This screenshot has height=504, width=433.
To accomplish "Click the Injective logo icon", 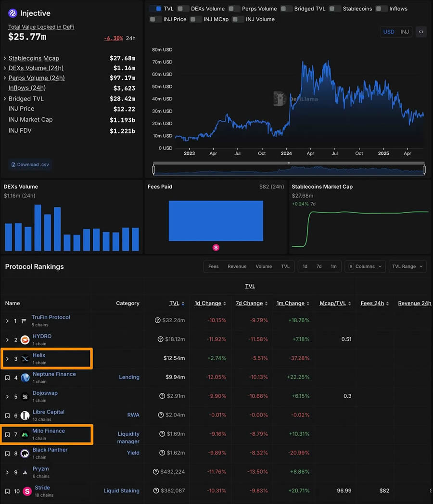I will tap(13, 13).
